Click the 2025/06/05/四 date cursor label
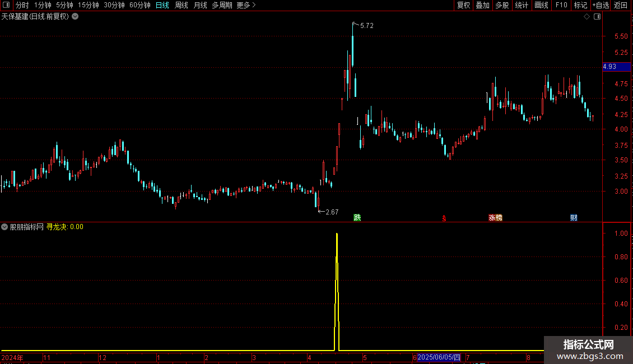 (x=439, y=357)
